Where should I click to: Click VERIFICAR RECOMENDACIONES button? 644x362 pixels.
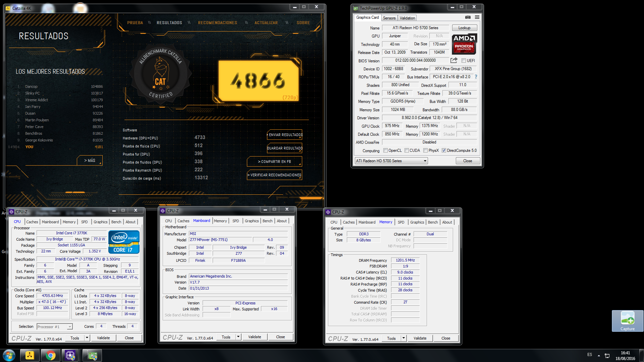point(274,175)
